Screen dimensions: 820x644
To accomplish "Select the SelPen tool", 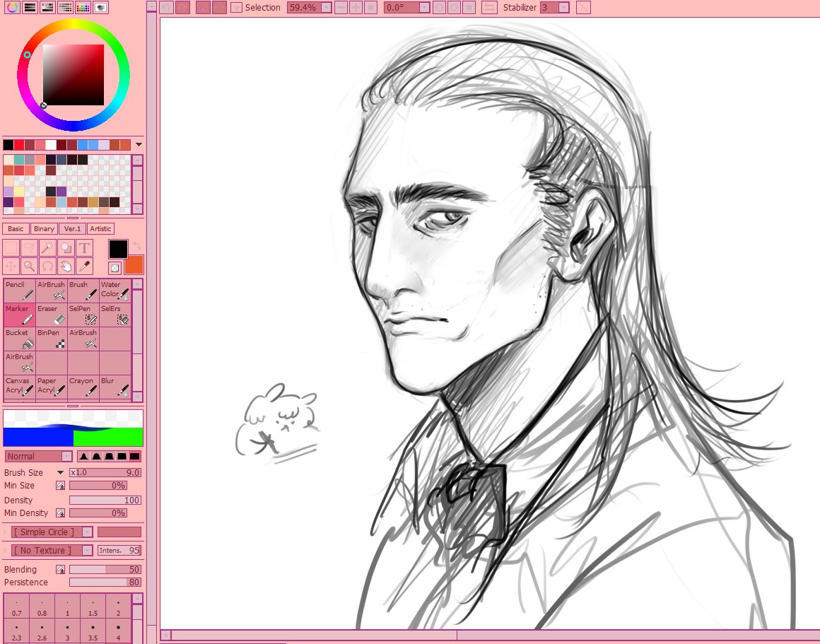I will pyautogui.click(x=83, y=314).
